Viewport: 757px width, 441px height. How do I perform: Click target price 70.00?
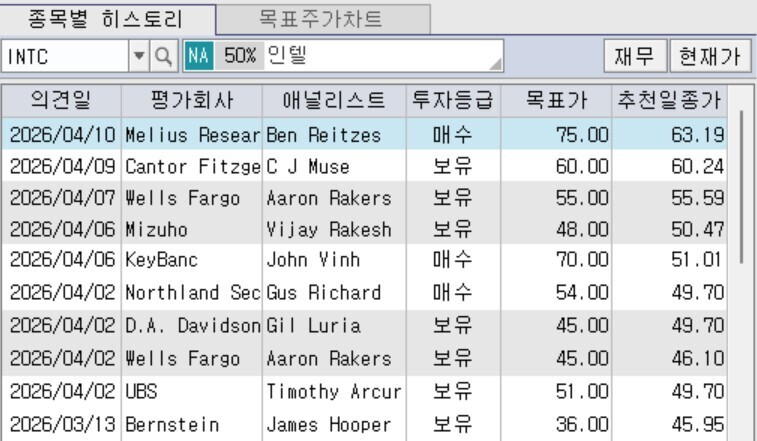pyautogui.click(x=582, y=260)
